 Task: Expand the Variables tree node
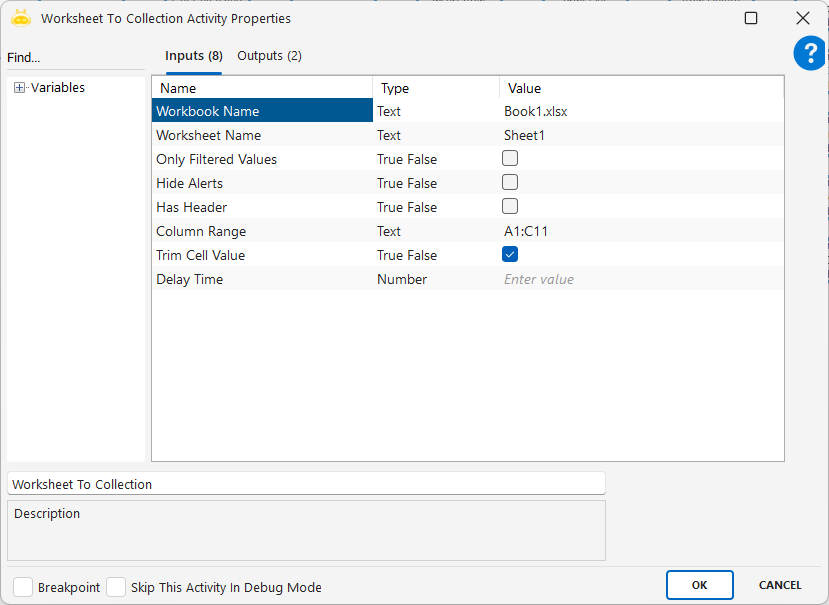(x=19, y=88)
